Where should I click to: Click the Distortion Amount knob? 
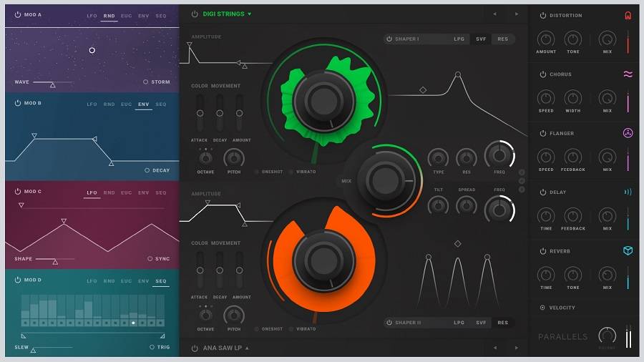pos(546,39)
